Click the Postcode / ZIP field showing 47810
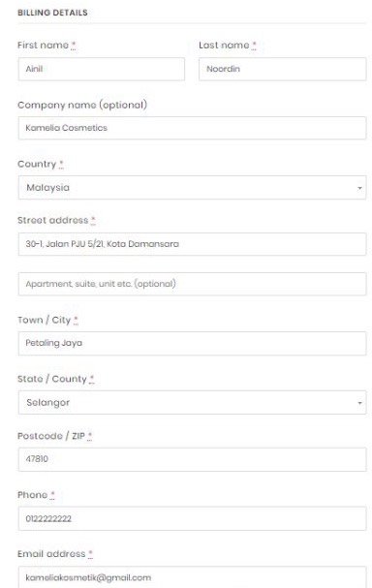Viewport: 372px width, 588px height. click(x=192, y=459)
